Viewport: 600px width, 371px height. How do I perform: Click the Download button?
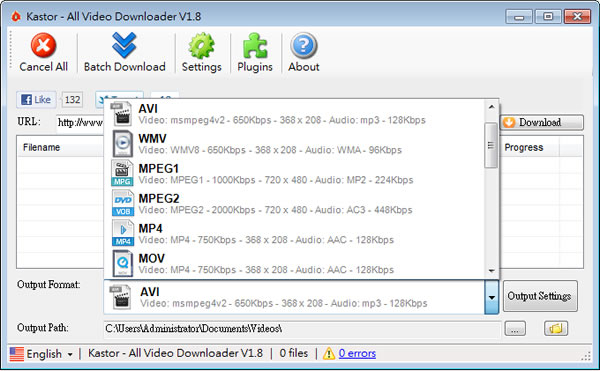point(542,122)
